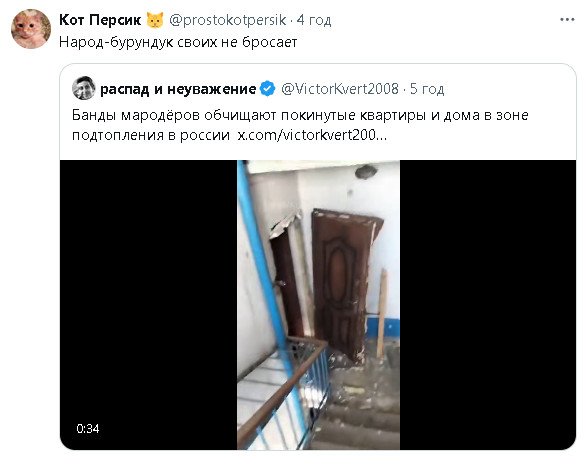Open the Кот Персик display name
Viewport: 588px width, 465px height.
(100, 20)
